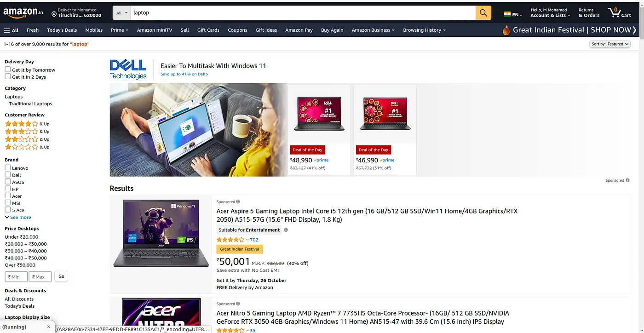Viewport: 644px width, 333px height.
Task: Check the Lenovo brand filter
Action: [8, 167]
